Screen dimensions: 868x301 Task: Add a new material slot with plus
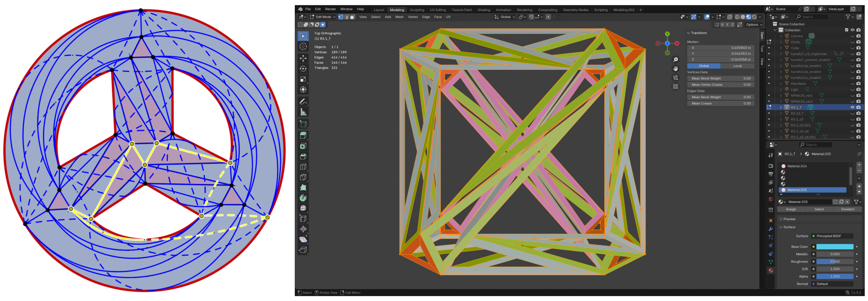tap(859, 165)
